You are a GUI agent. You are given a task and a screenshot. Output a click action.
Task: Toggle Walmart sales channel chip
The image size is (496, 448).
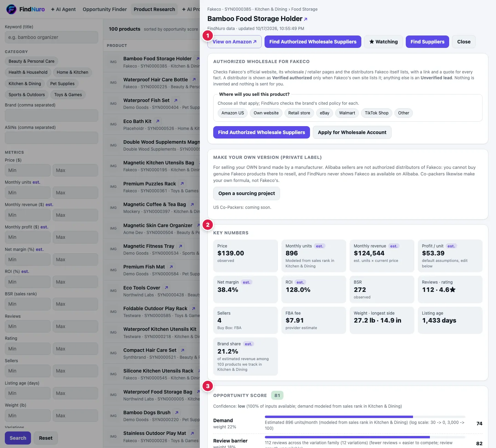pyautogui.click(x=347, y=113)
